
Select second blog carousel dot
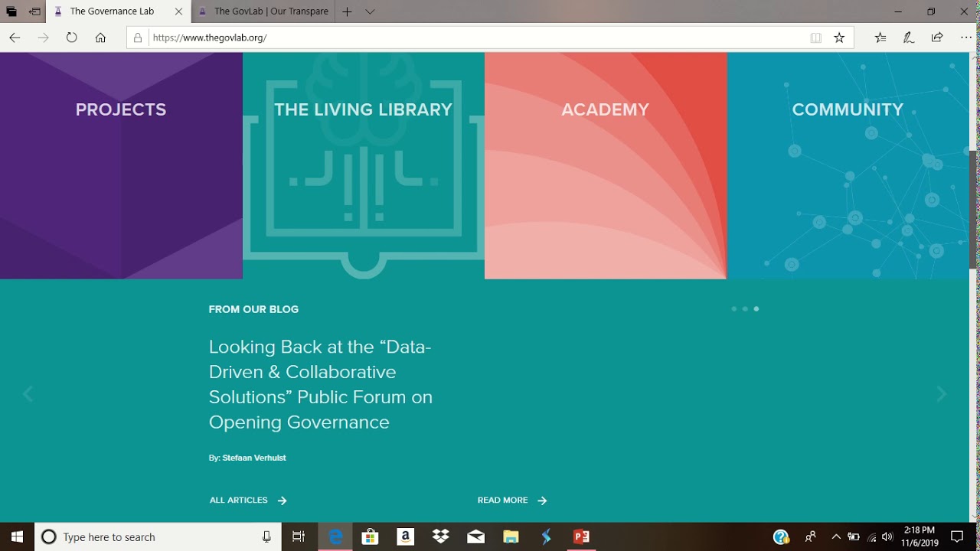745,309
